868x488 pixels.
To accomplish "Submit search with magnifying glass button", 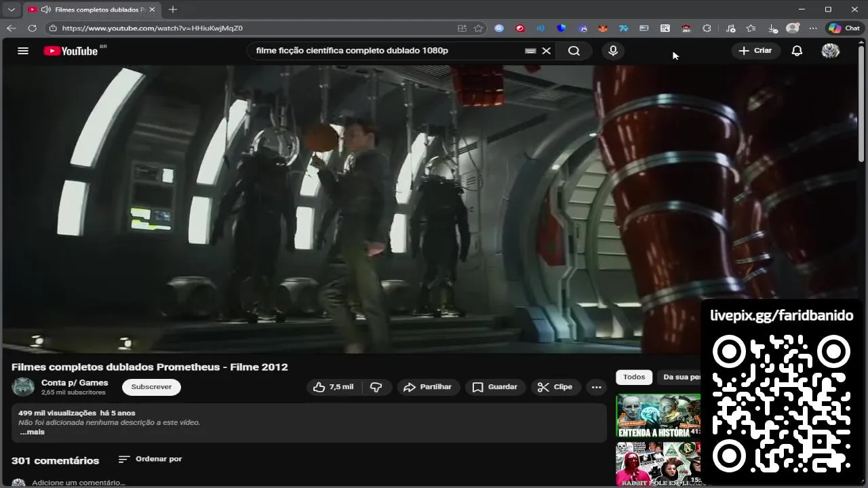I will coord(574,51).
